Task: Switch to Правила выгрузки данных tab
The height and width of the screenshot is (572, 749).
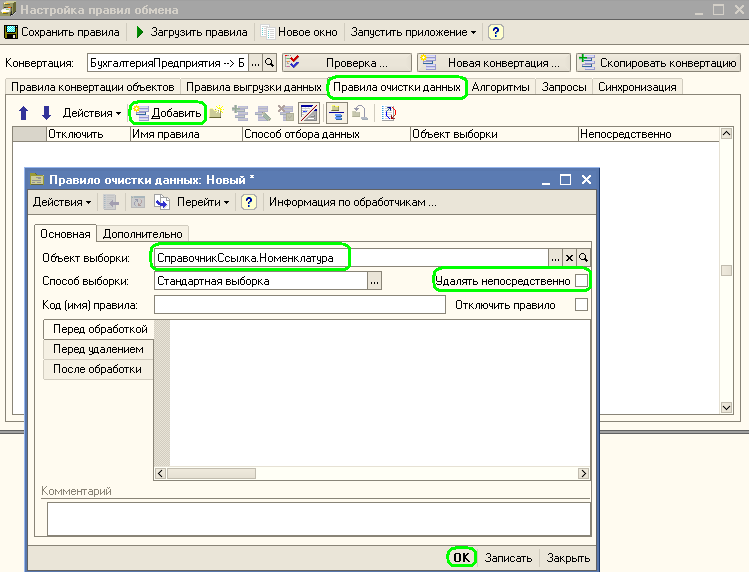Action: pos(254,87)
